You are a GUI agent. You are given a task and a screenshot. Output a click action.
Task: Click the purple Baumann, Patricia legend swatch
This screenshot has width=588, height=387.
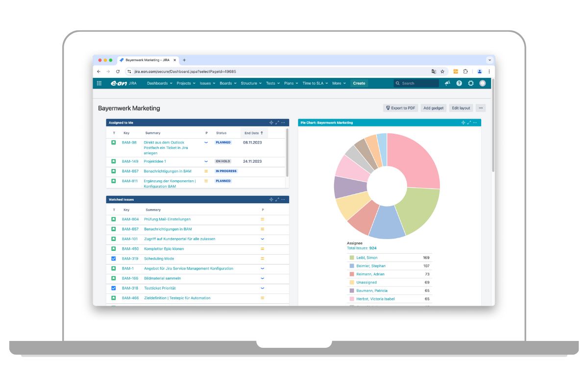click(351, 290)
